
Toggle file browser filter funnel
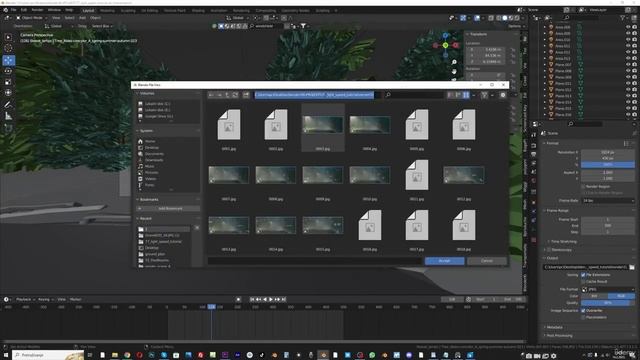(484, 95)
